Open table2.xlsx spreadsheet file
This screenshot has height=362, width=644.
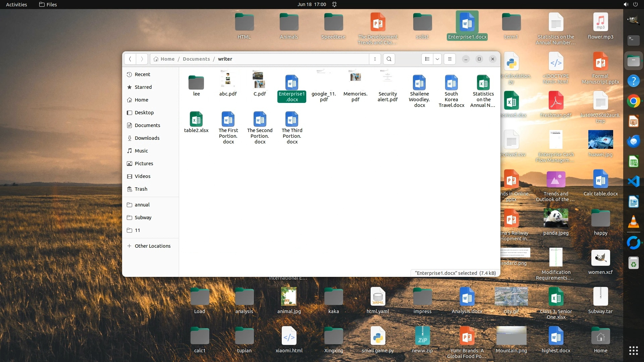pos(196,119)
